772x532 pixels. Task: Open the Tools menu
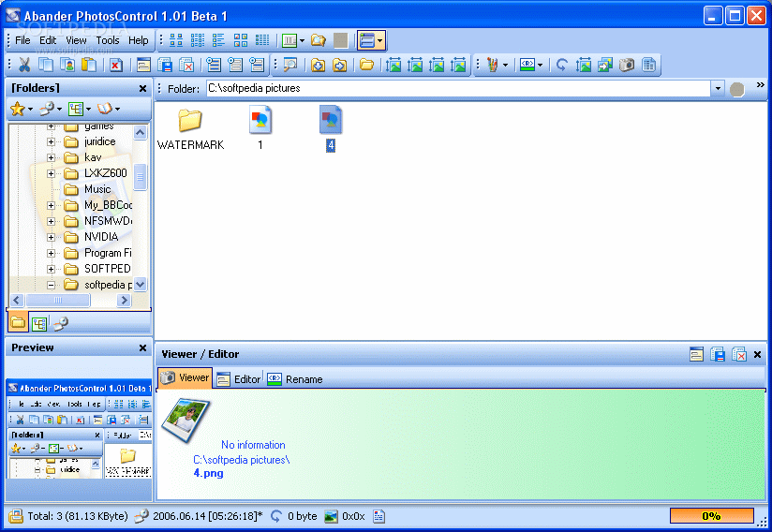coord(108,40)
